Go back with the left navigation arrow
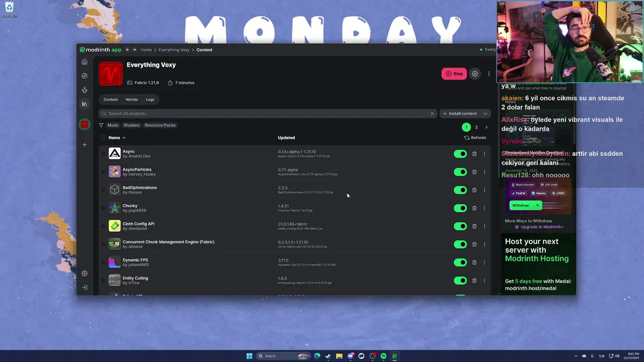This screenshot has width=644, height=362. pyautogui.click(x=127, y=50)
